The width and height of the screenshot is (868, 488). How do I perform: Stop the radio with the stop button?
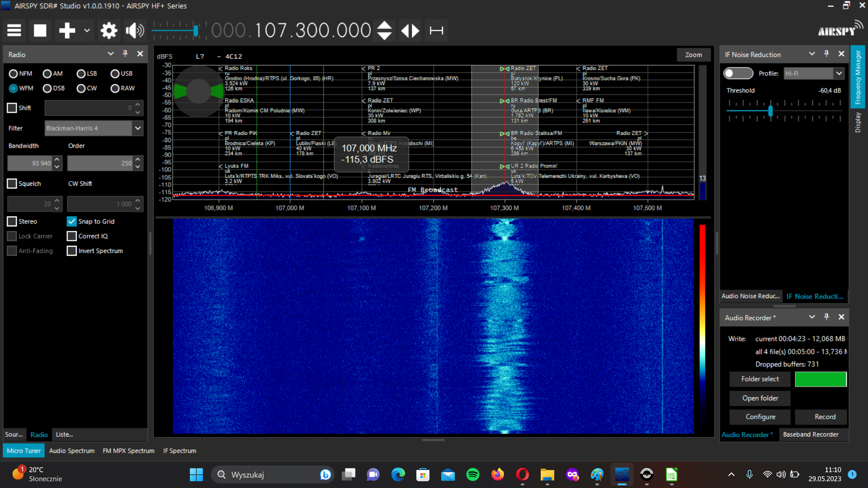click(40, 31)
